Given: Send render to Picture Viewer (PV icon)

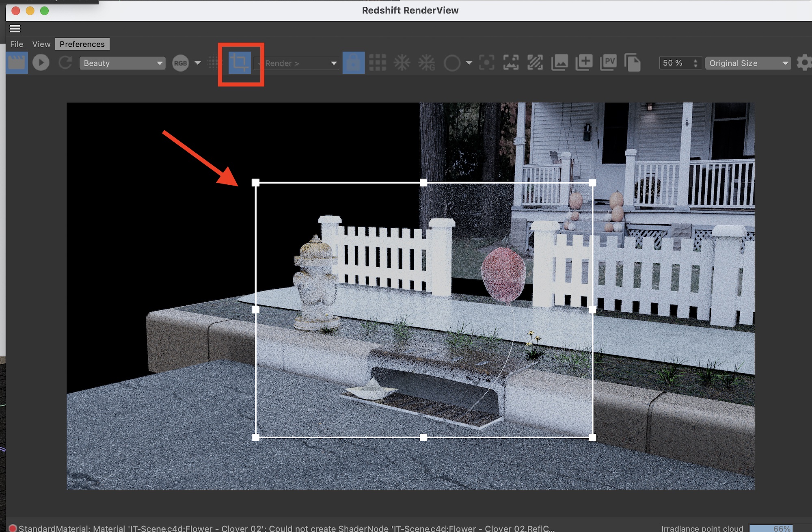Looking at the screenshot, I should (608, 63).
